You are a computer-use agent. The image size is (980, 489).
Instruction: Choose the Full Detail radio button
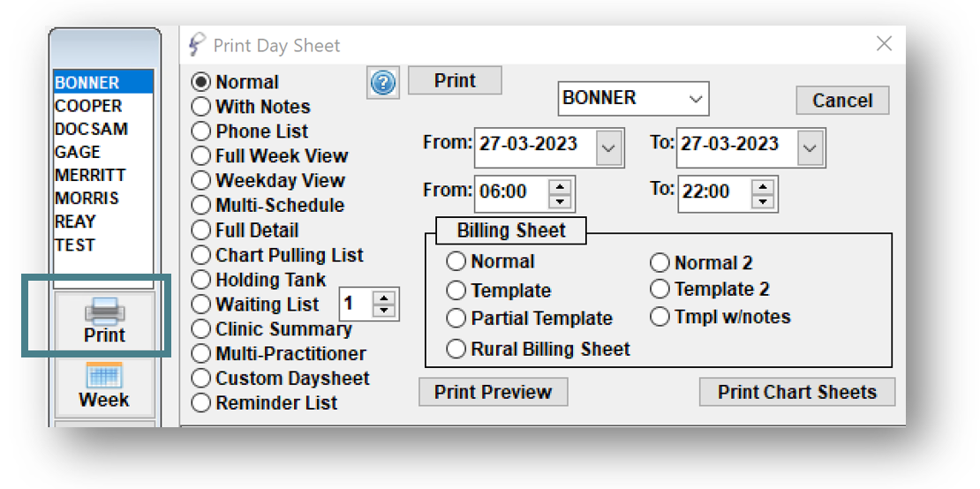click(x=201, y=230)
